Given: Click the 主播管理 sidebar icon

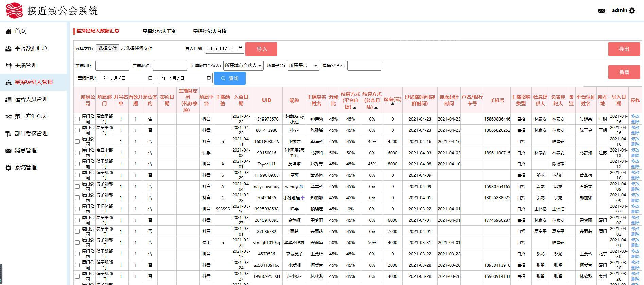Looking at the screenshot, I should coord(9,65).
